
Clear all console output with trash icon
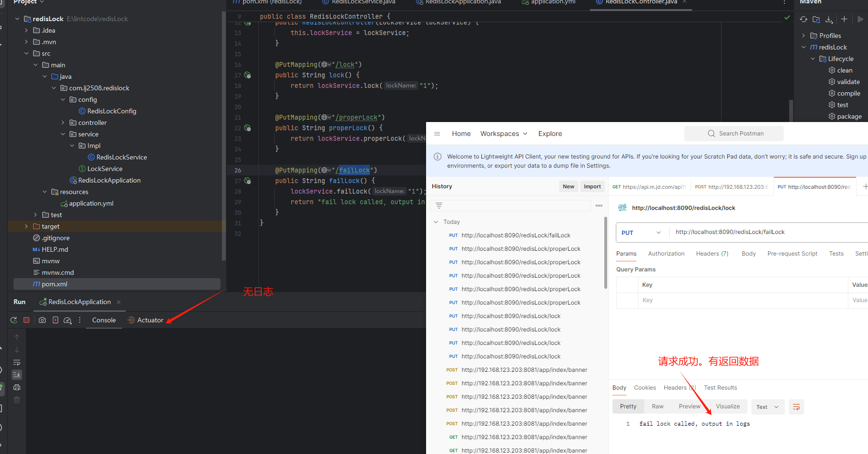17,400
